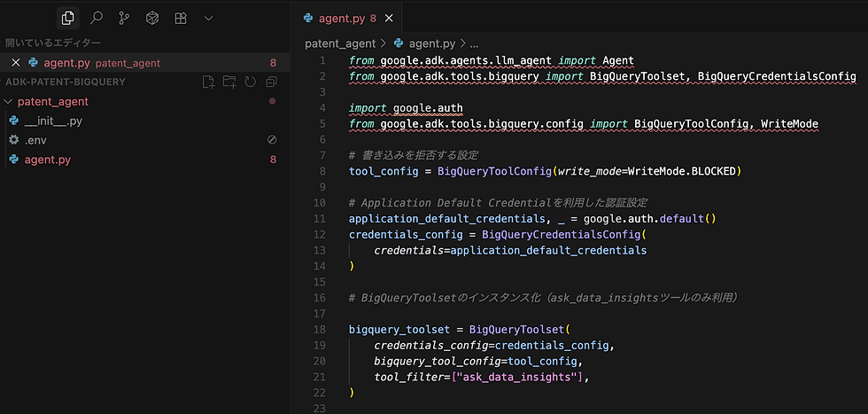Image resolution: width=868 pixels, height=414 pixels.
Task: Click the Python icon beside __init__.py
Action: click(x=14, y=121)
